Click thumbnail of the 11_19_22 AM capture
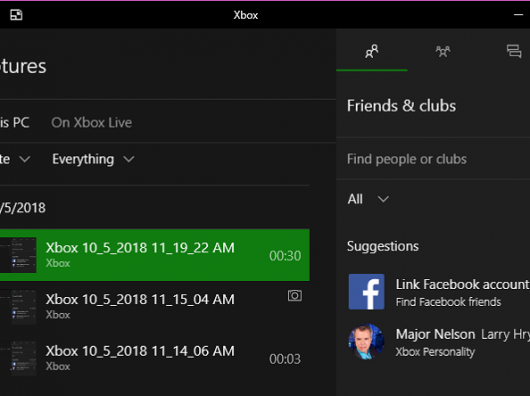Image resolution: width=530 pixels, height=396 pixels. (x=18, y=255)
